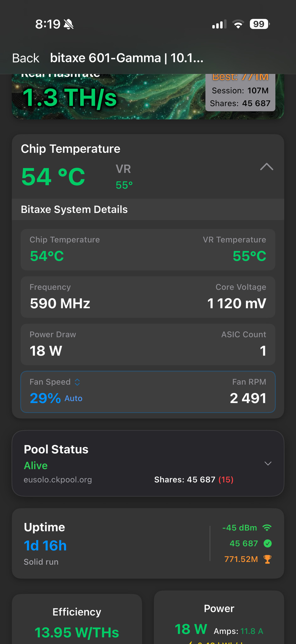Tap the silent mode bell icon
Viewport: 296px width, 644px height.
click(69, 24)
